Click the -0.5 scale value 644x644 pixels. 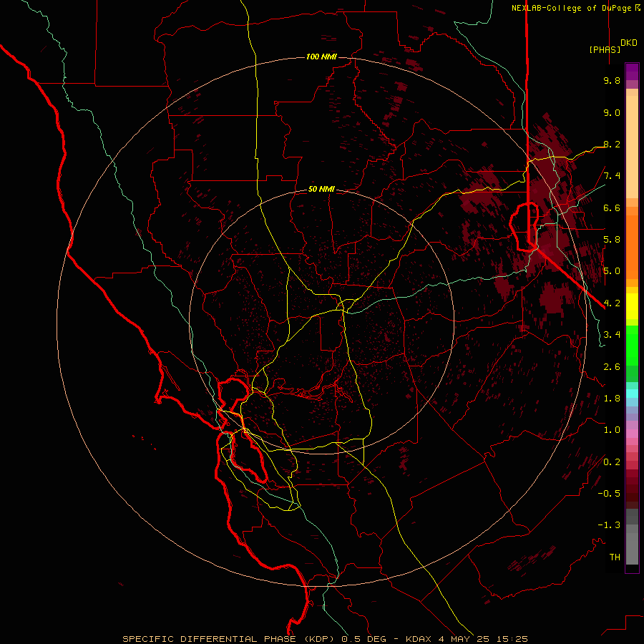tap(609, 494)
